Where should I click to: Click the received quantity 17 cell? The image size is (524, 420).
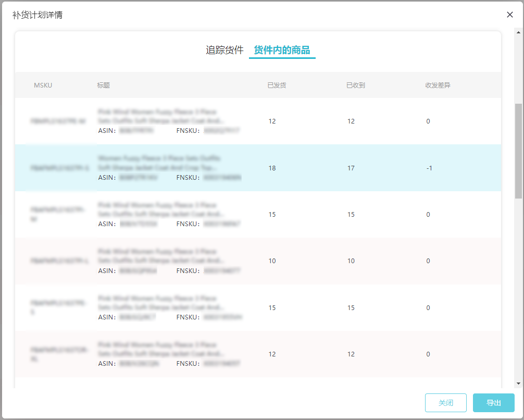coord(351,168)
